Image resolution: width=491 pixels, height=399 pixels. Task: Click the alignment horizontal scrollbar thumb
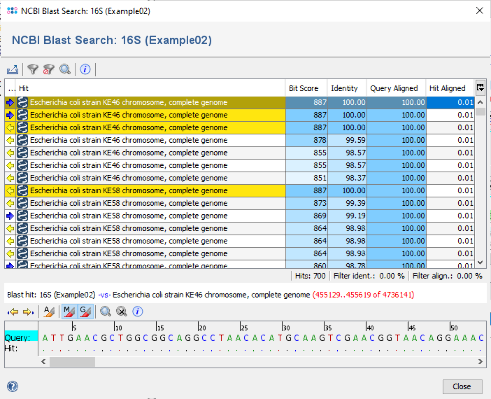[72, 361]
